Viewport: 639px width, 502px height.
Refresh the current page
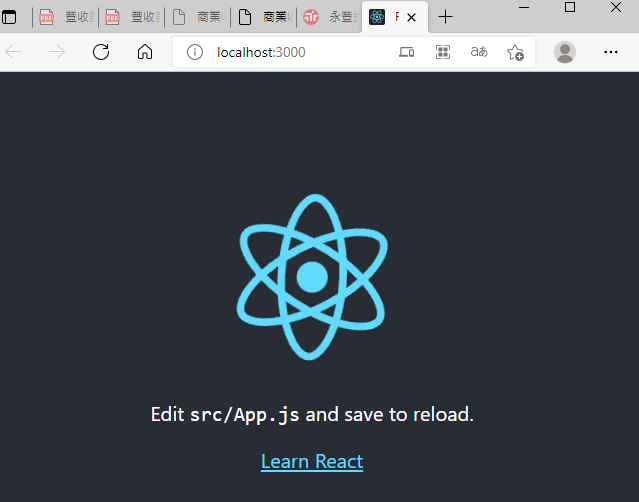[101, 52]
